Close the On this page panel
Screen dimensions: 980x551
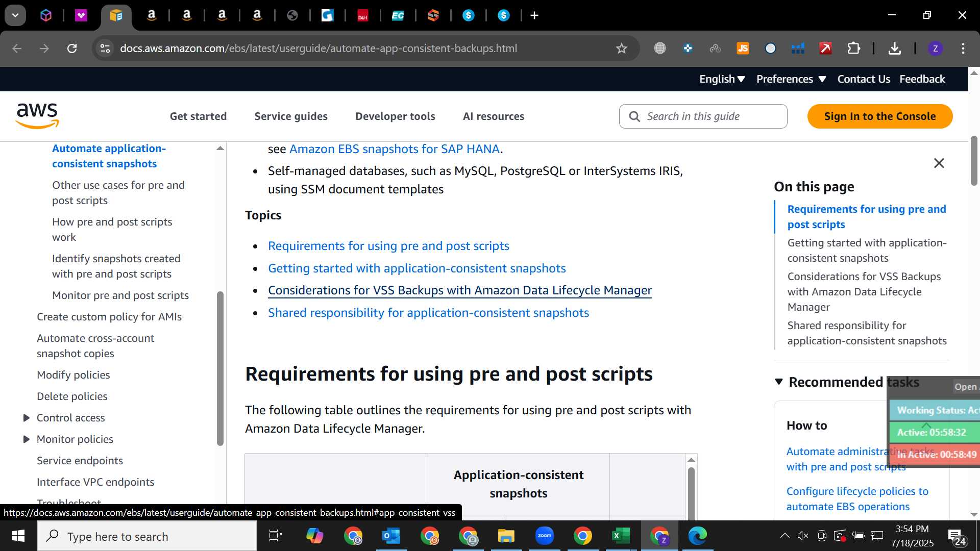point(939,163)
